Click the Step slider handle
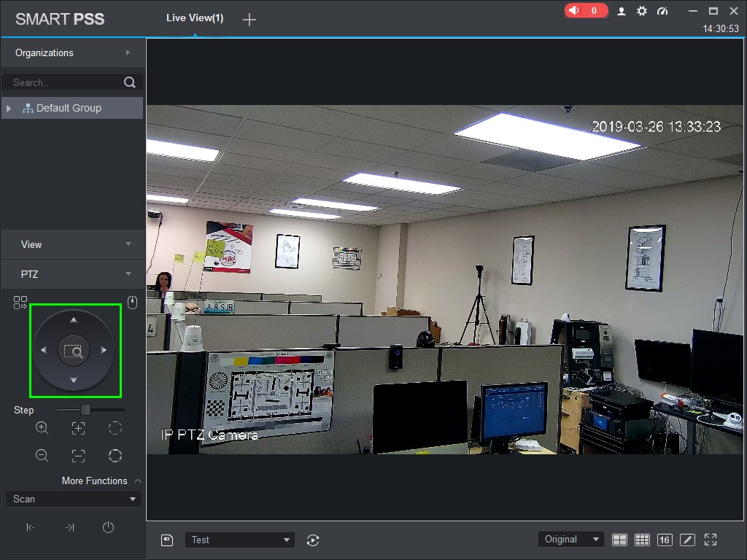This screenshot has height=560, width=747. pyautogui.click(x=85, y=410)
